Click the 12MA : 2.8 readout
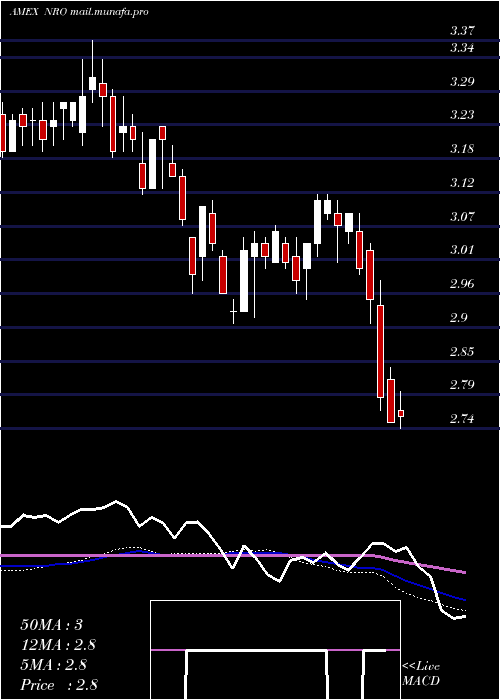This screenshot has width=500, height=700. (58, 645)
